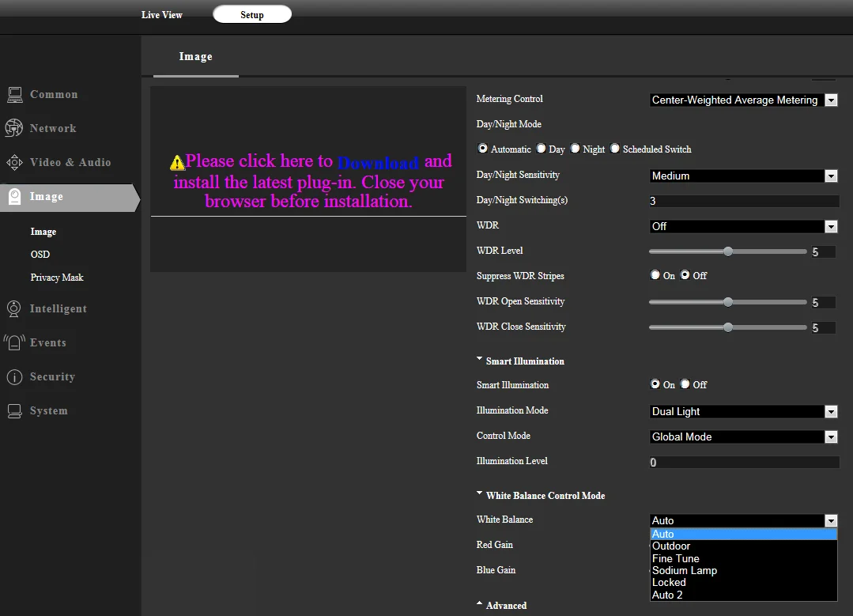This screenshot has width=853, height=616.
Task: Click the Common monitor icon in sidebar
Action: [15, 95]
